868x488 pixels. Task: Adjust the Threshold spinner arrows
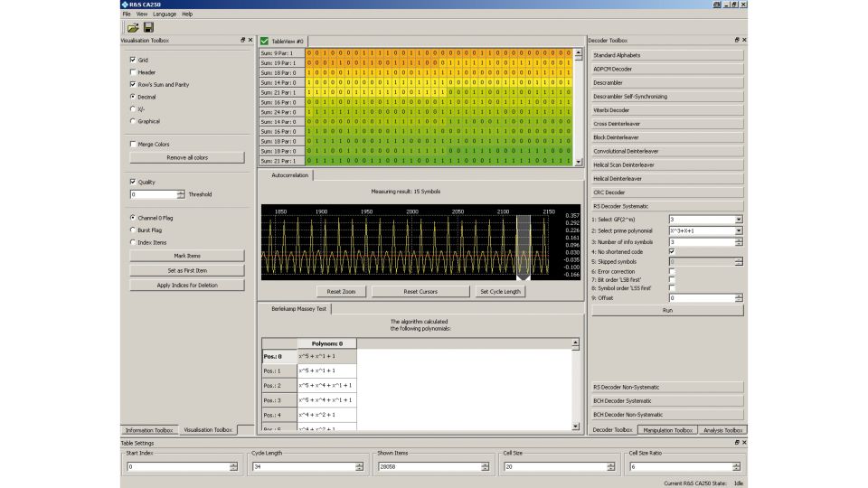pyautogui.click(x=181, y=194)
